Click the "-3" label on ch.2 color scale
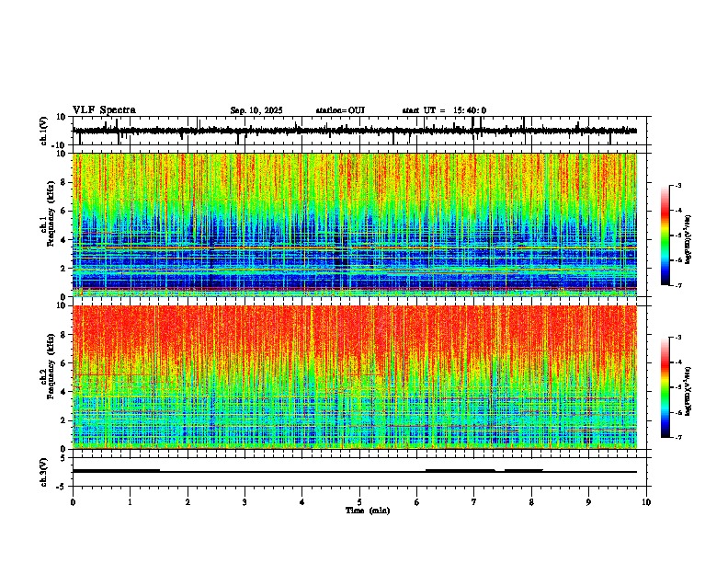 (678, 338)
